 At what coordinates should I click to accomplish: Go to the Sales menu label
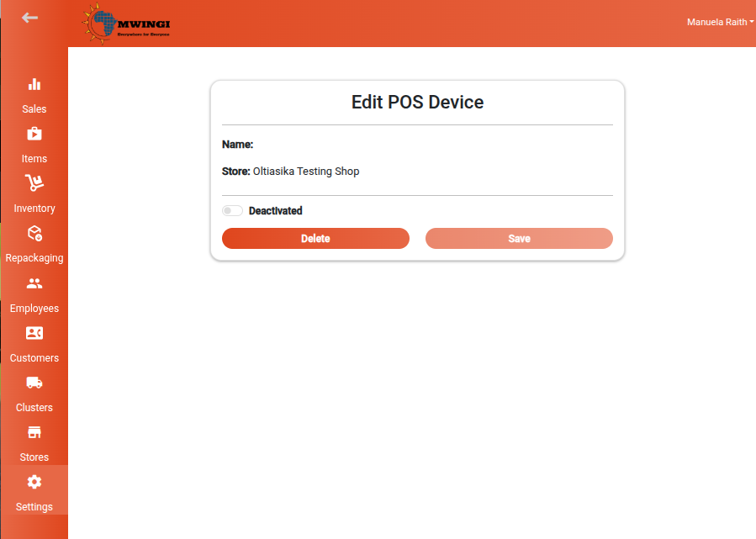[x=34, y=109]
